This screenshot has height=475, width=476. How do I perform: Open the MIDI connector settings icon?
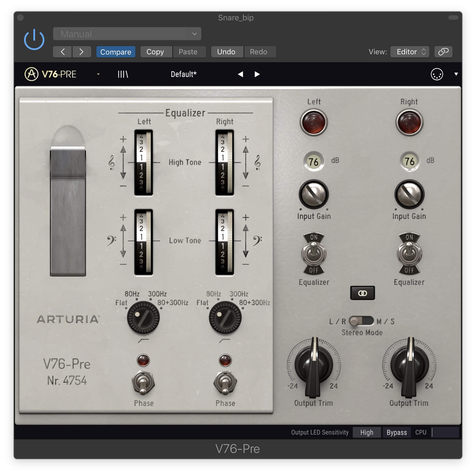click(437, 74)
